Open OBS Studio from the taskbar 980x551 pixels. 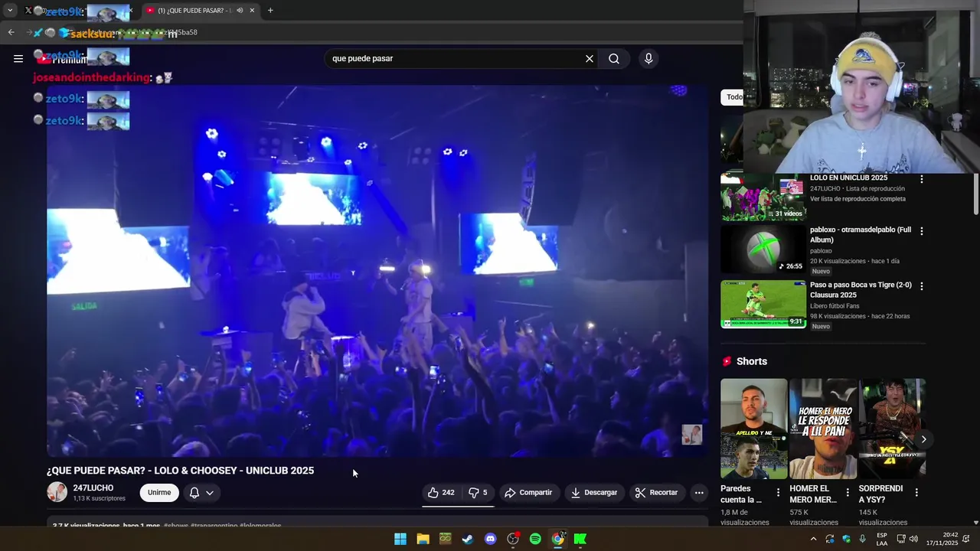click(x=513, y=539)
